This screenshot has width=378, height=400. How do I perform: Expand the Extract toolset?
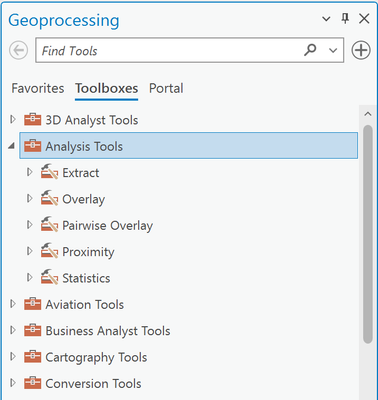point(30,172)
